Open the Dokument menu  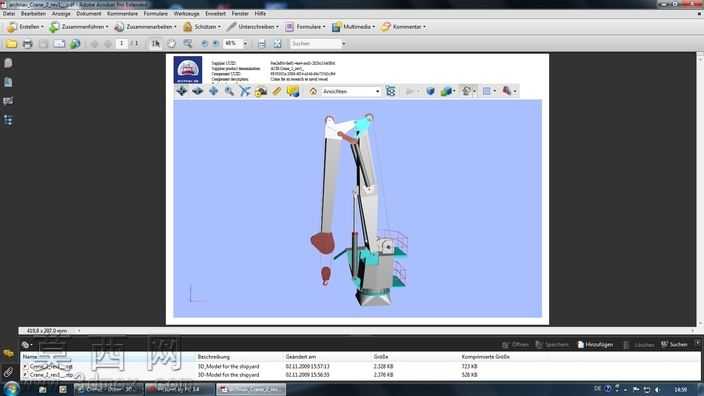tap(88, 14)
